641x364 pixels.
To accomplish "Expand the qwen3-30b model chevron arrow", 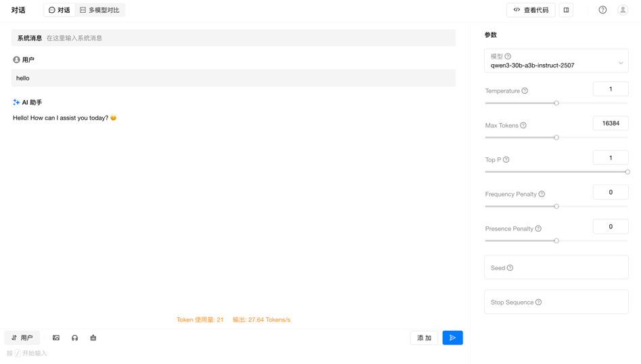I will click(x=621, y=63).
